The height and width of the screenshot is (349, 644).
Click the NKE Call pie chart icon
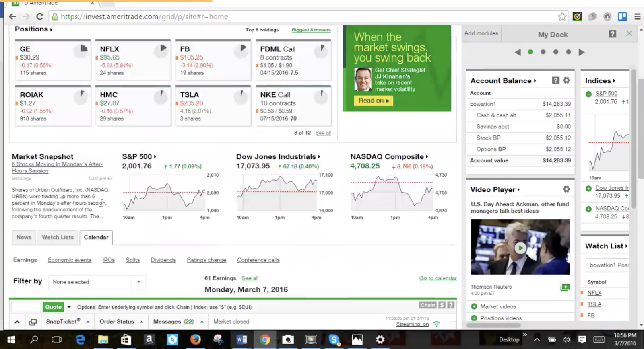[x=321, y=97]
